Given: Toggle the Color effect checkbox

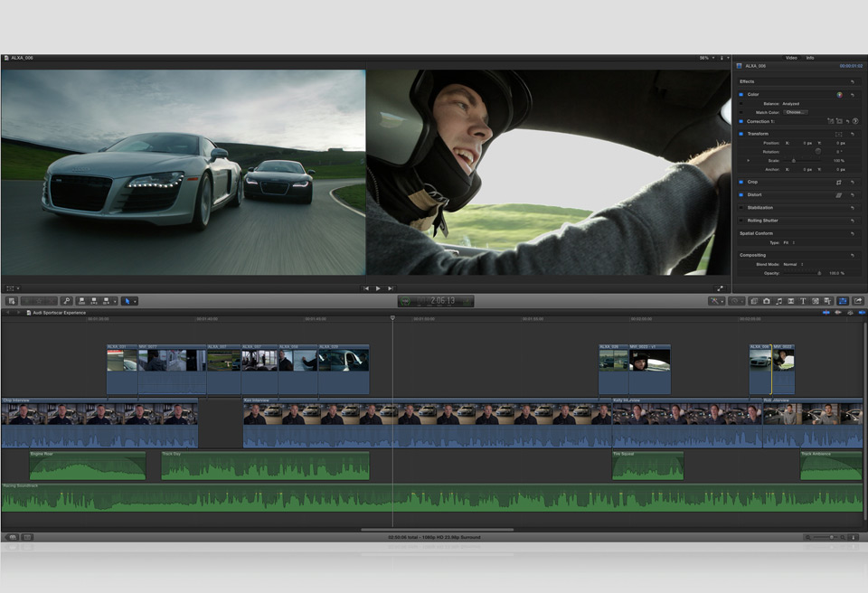Looking at the screenshot, I should 741,95.
